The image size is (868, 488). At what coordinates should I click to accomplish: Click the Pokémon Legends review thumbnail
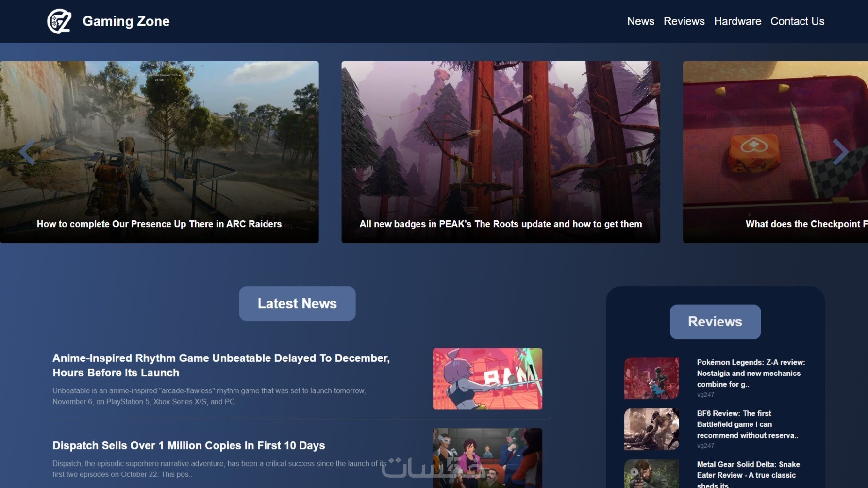[x=651, y=378]
